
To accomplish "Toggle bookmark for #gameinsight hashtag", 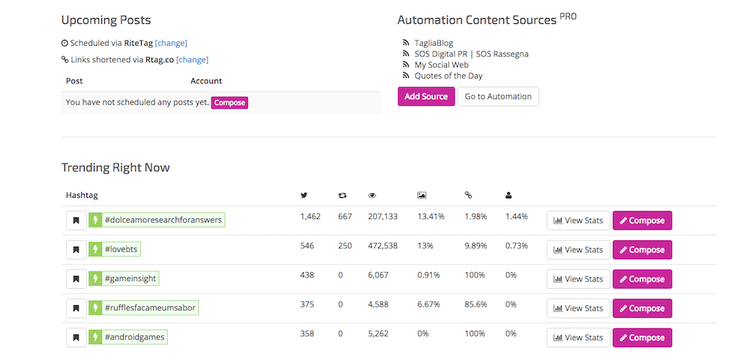I will tap(76, 279).
